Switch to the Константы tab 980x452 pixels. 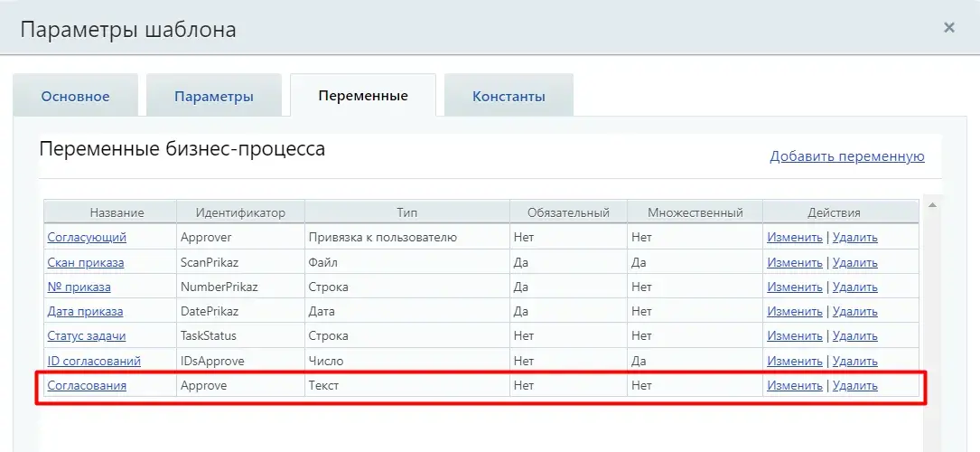(509, 96)
